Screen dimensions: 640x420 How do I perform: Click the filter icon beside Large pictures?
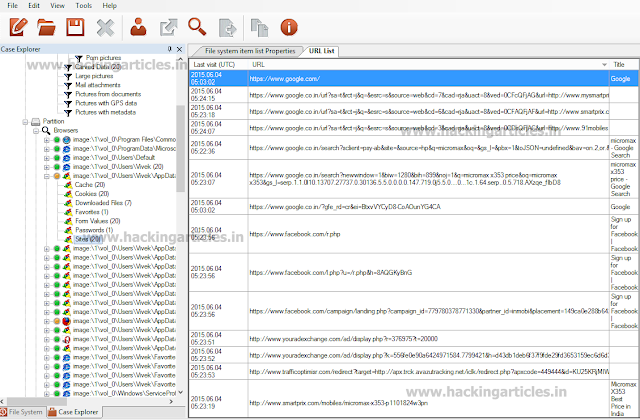coord(68,76)
